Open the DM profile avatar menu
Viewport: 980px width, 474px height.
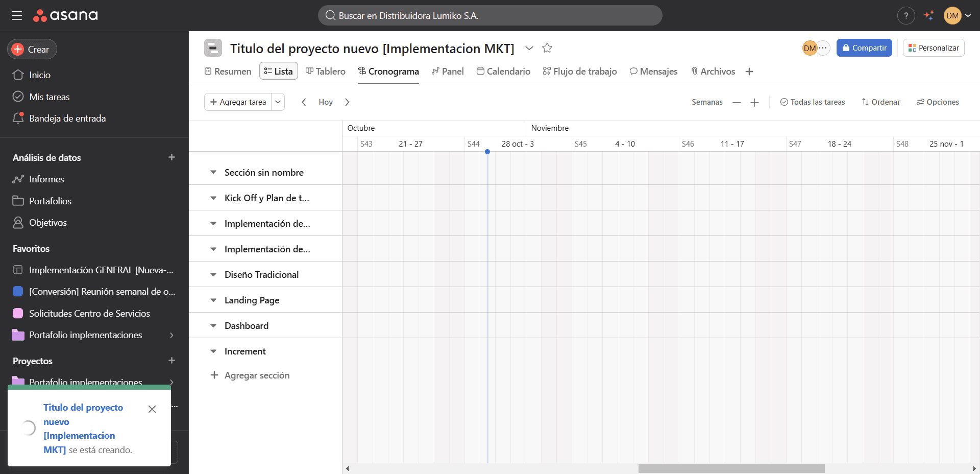coord(952,16)
